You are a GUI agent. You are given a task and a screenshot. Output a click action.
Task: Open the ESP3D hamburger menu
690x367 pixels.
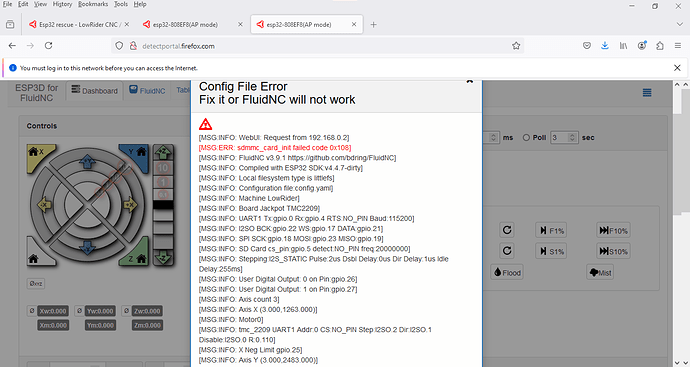pos(647,92)
